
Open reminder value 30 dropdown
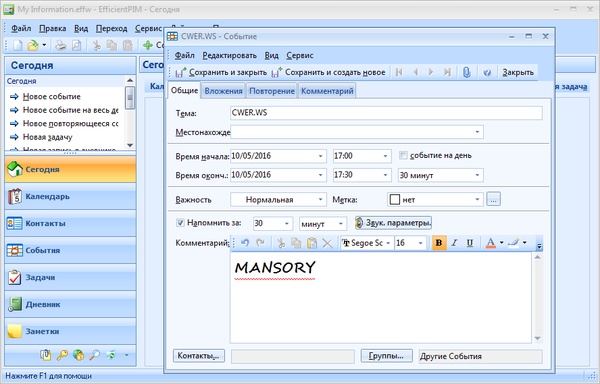point(287,223)
